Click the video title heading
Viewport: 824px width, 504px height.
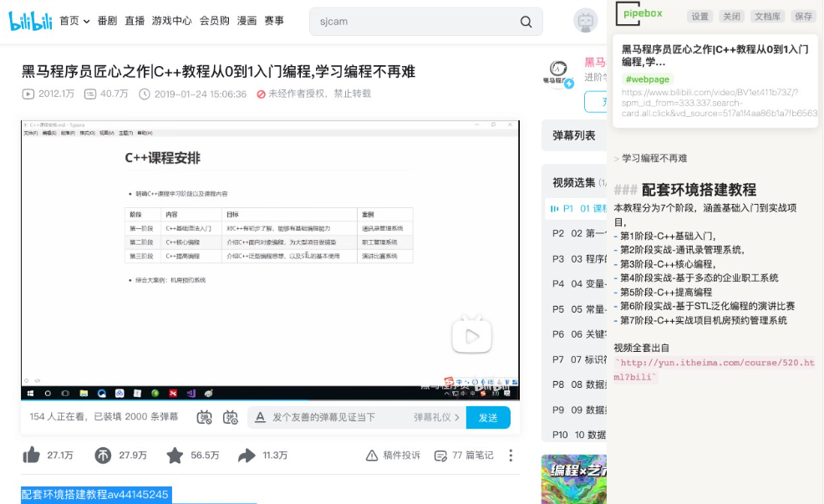pyautogui.click(x=219, y=72)
